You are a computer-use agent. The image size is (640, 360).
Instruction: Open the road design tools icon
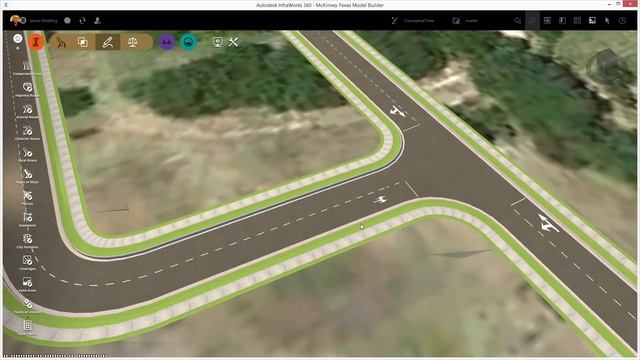61,42
